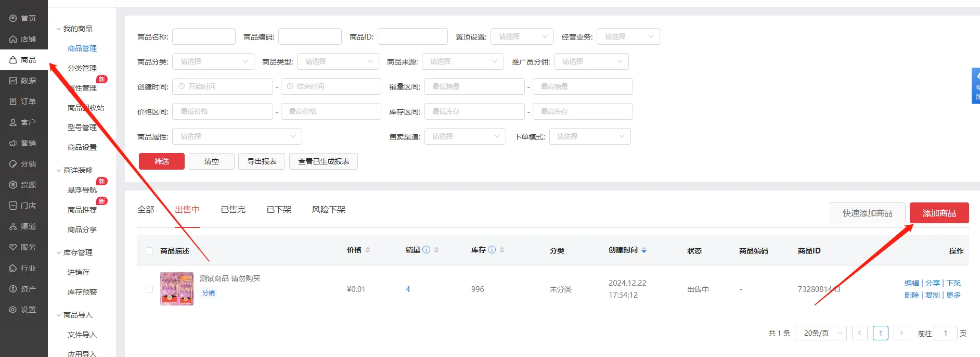The width and height of the screenshot is (980, 357).
Task: Click the 编辑 link for the product
Action: pyautogui.click(x=912, y=283)
